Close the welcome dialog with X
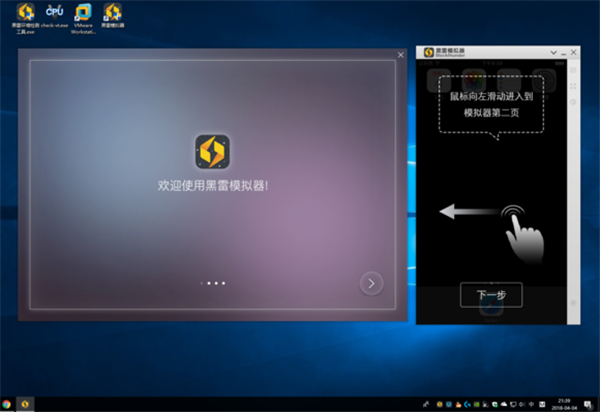This screenshot has height=412, width=600. click(x=401, y=55)
